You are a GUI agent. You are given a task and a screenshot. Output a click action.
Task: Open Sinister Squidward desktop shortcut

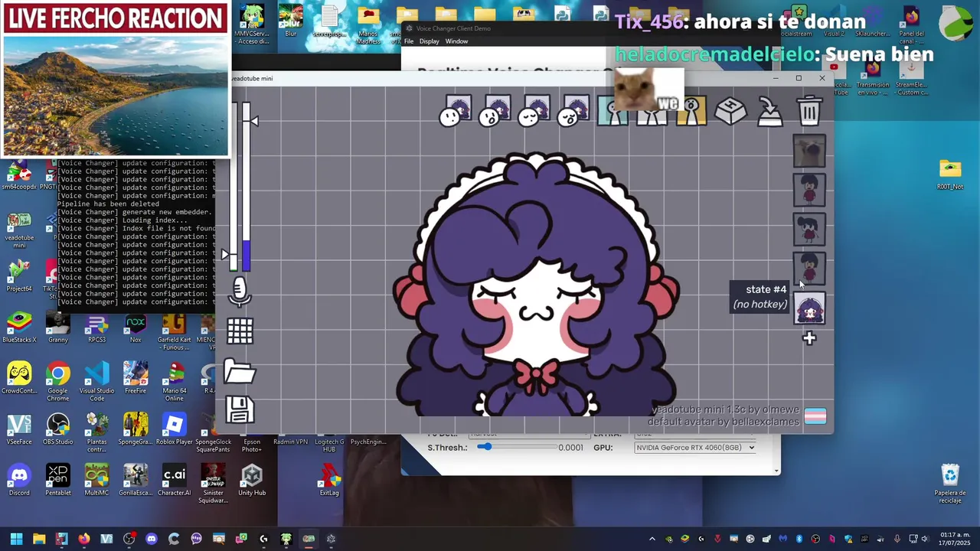pyautogui.click(x=213, y=482)
